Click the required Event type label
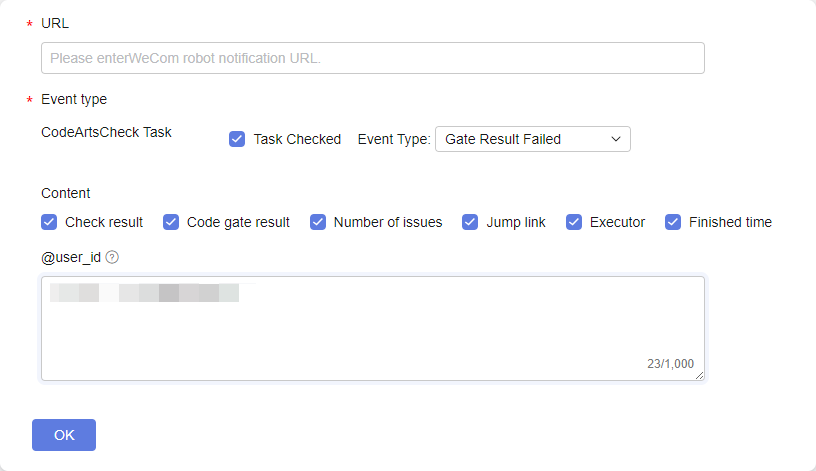Screen dimensions: 816x471 click(74, 99)
